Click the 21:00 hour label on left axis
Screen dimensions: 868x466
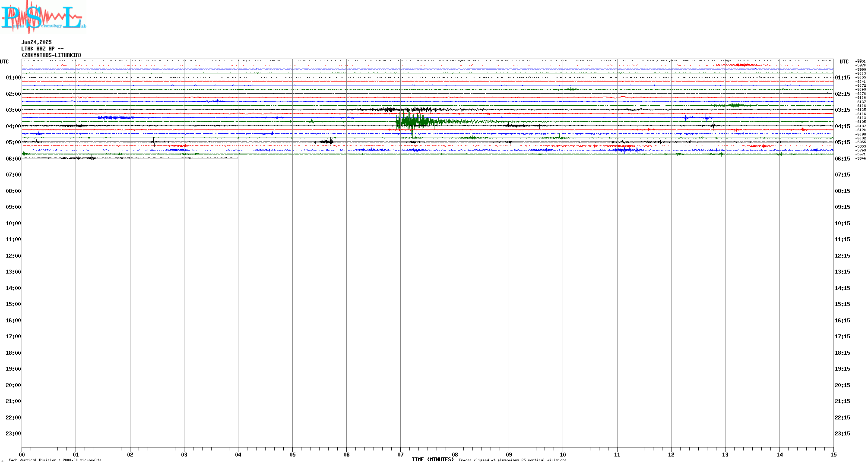(x=13, y=401)
